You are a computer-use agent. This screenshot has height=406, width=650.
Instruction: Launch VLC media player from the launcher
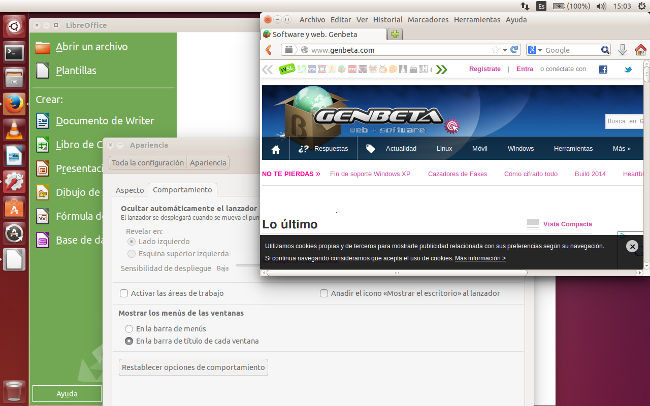14,130
